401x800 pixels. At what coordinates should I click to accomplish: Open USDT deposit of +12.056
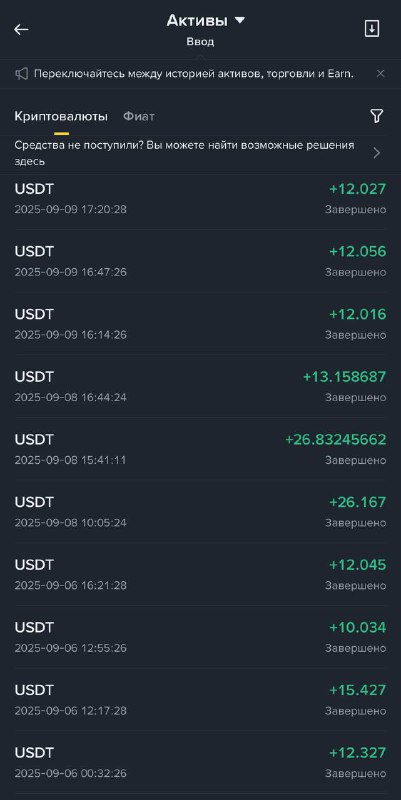tap(200, 261)
